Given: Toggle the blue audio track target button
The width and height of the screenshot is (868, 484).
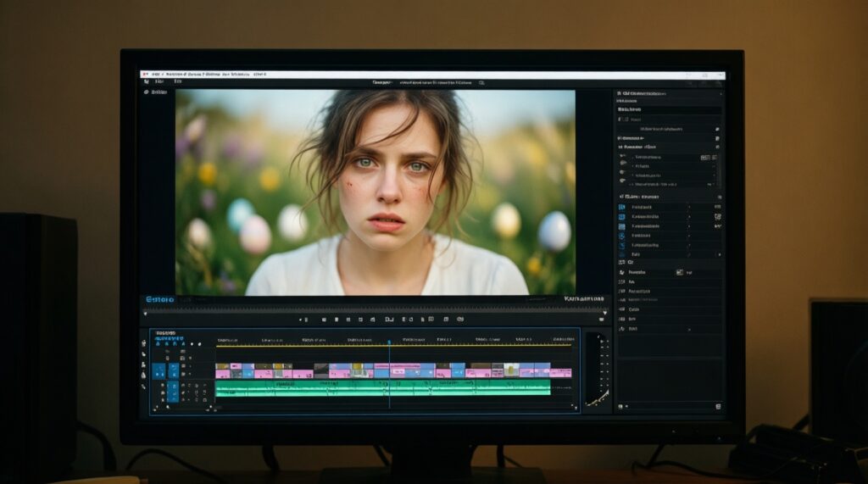Looking at the screenshot, I should [173, 391].
